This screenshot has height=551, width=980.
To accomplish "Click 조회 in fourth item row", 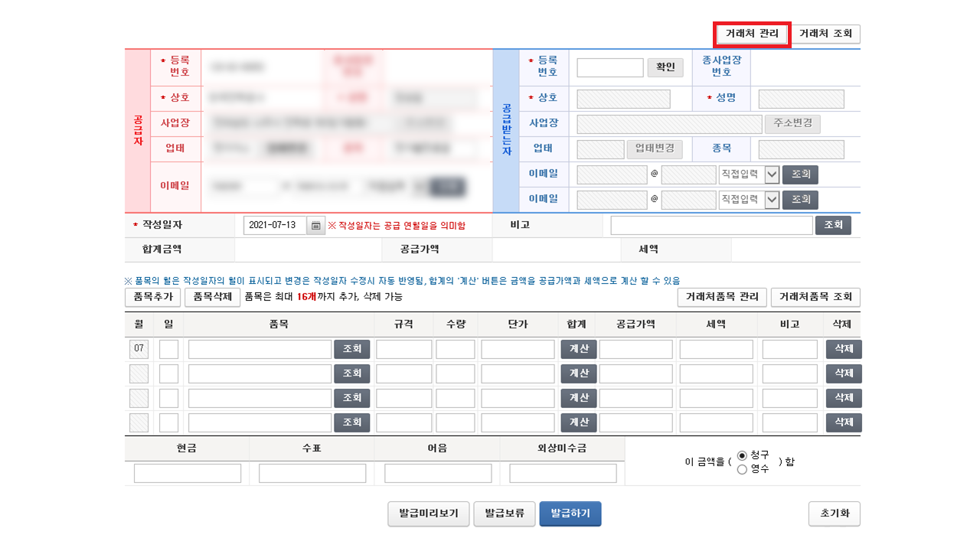I will click(x=352, y=422).
